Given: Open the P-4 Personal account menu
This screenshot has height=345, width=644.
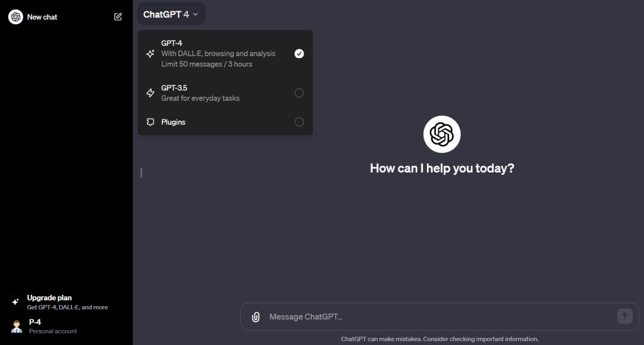Looking at the screenshot, I should point(66,326).
